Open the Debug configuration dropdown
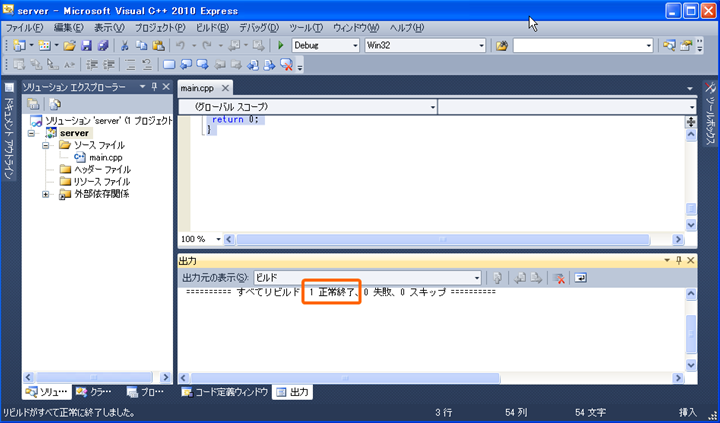 tap(355, 45)
